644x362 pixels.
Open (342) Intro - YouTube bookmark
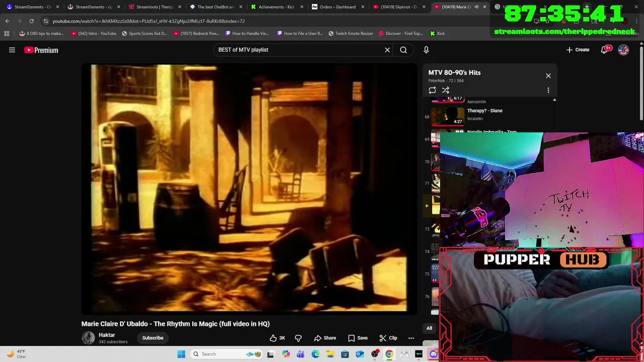coord(94,33)
